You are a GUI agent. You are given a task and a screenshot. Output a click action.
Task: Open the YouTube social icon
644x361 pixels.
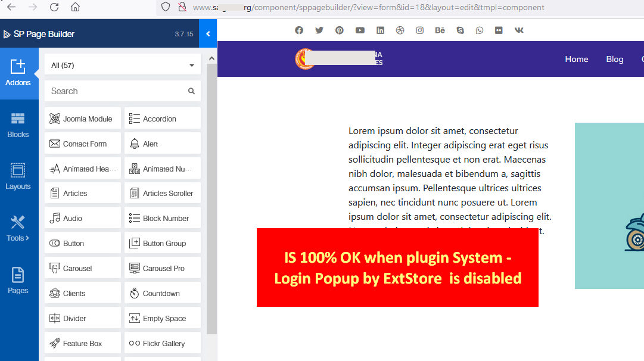coord(360,30)
